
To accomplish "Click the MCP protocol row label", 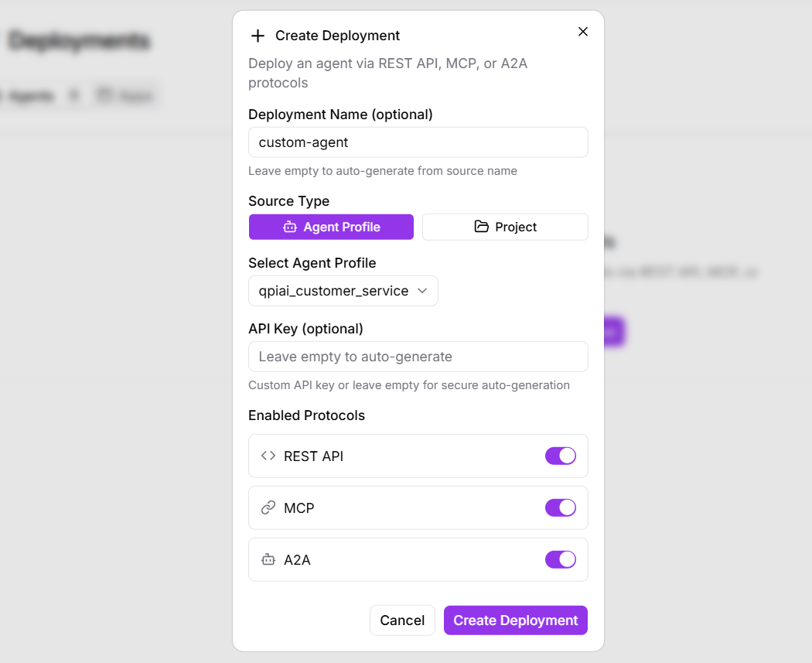I will (x=299, y=508).
